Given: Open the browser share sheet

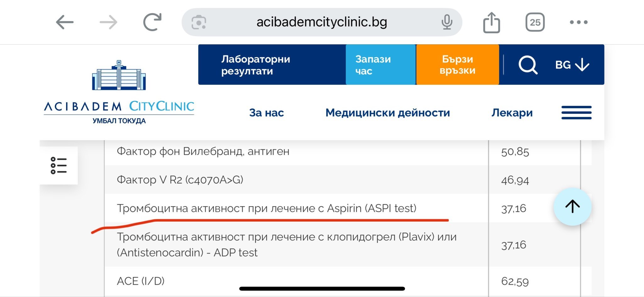Looking at the screenshot, I should (x=491, y=22).
